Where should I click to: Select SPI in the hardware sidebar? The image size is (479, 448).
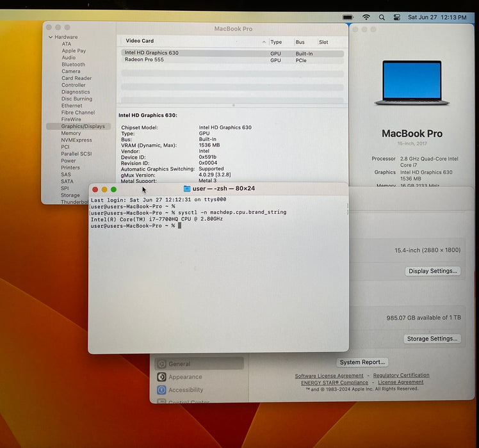(x=65, y=188)
